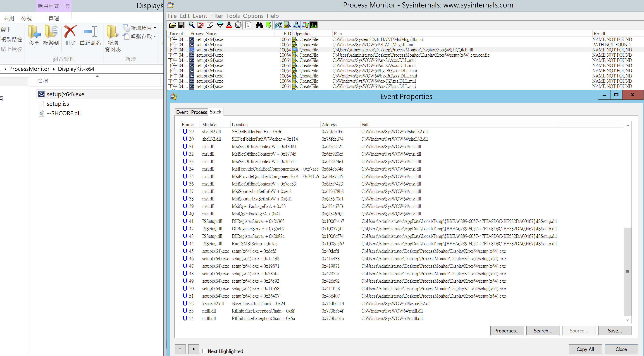Click the Include Process crosshair target icon

click(238, 25)
